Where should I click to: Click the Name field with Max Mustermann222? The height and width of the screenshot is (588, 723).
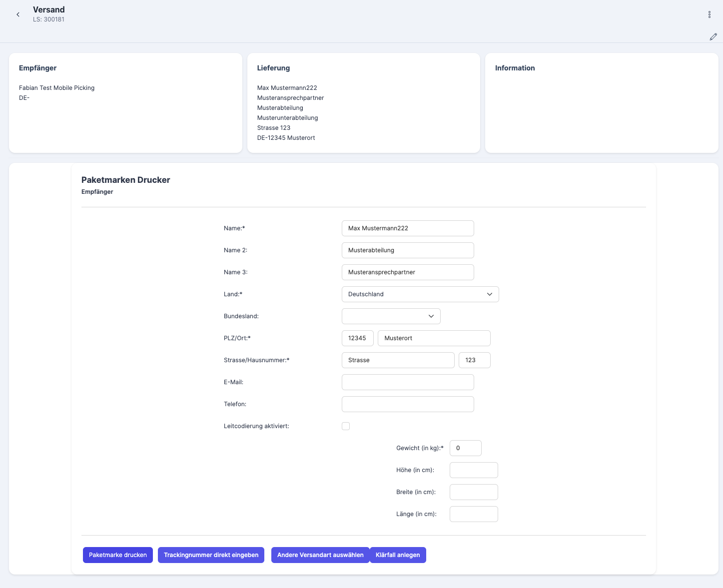click(407, 228)
